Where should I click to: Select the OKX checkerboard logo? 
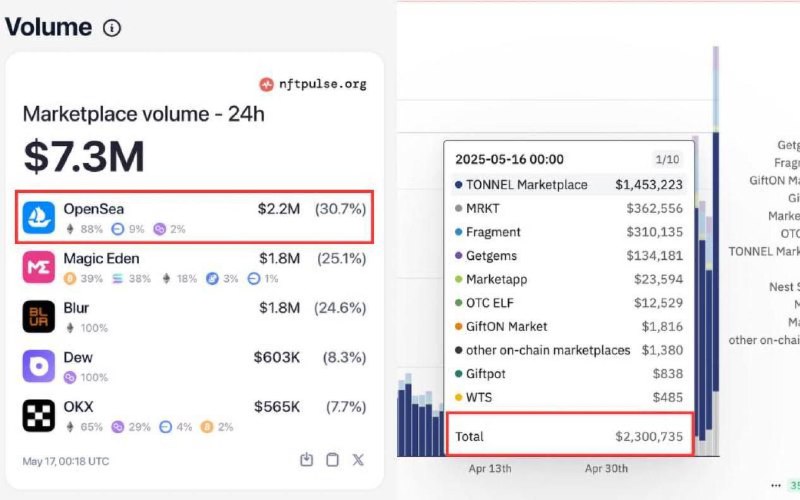(x=39, y=415)
